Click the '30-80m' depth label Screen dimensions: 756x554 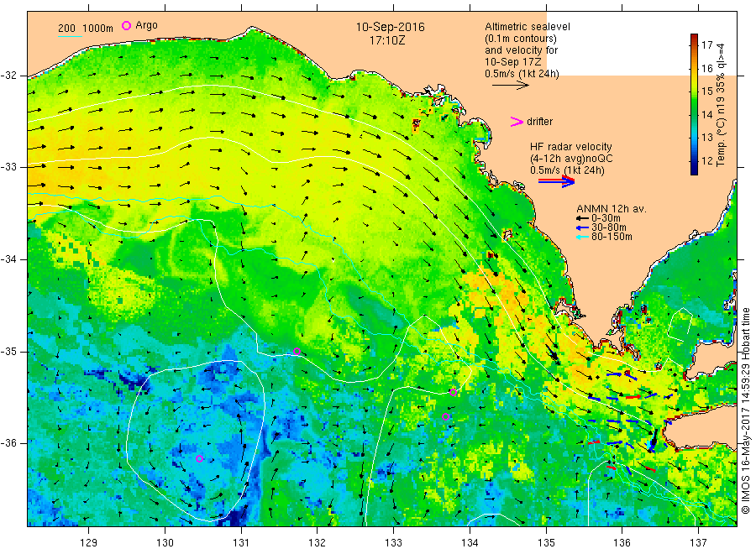608,227
